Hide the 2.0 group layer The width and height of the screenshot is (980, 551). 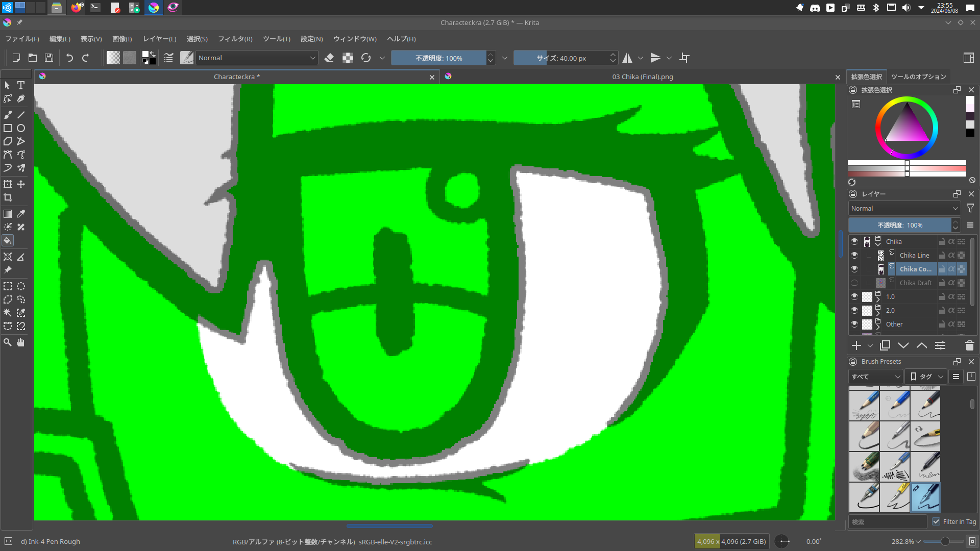[854, 310]
